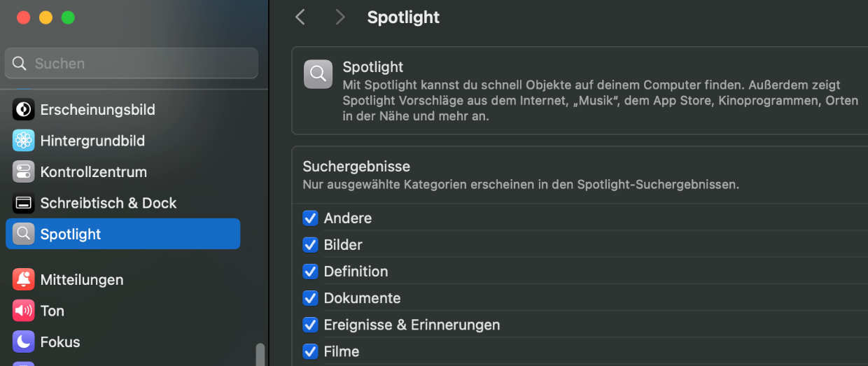Uncheck Dokumente in search results
The height and width of the screenshot is (366, 868).
pyautogui.click(x=310, y=298)
